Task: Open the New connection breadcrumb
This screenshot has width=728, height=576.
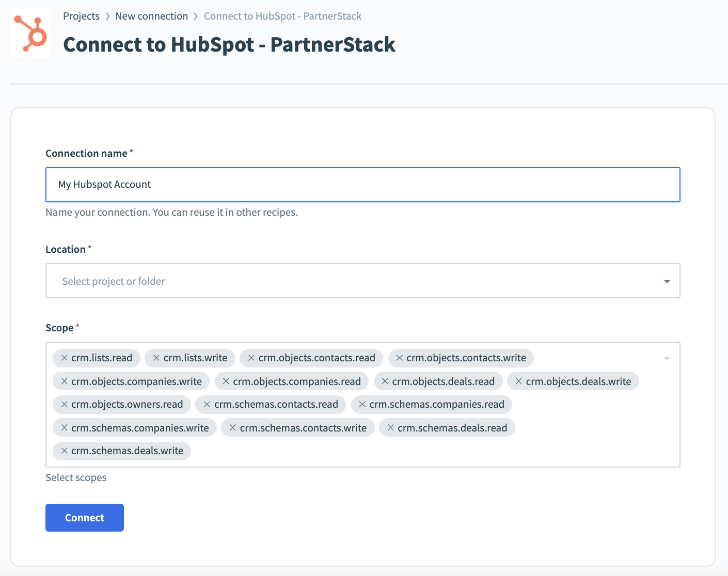Action: coord(152,16)
